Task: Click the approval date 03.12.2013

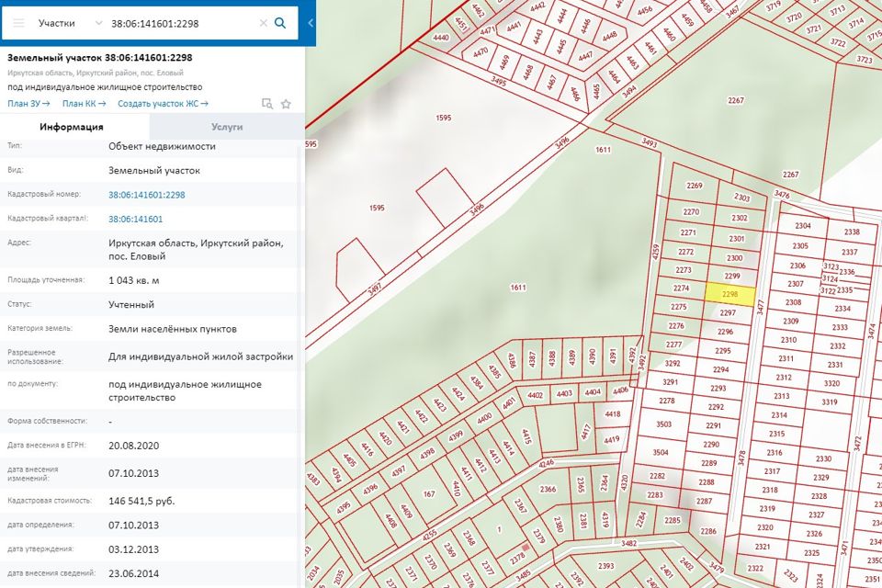Action: click(134, 549)
